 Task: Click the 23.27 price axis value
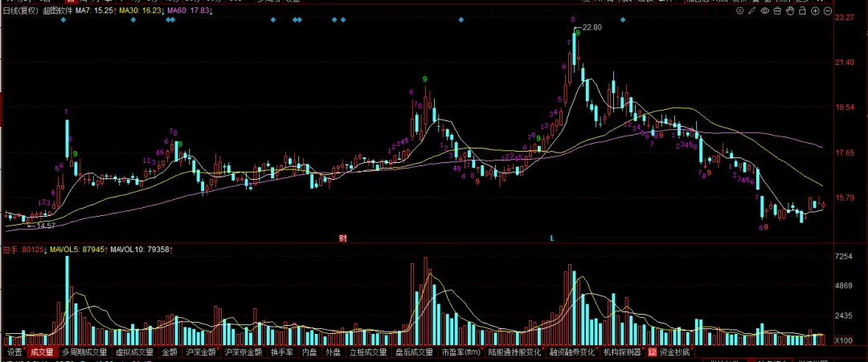pyautogui.click(x=844, y=18)
